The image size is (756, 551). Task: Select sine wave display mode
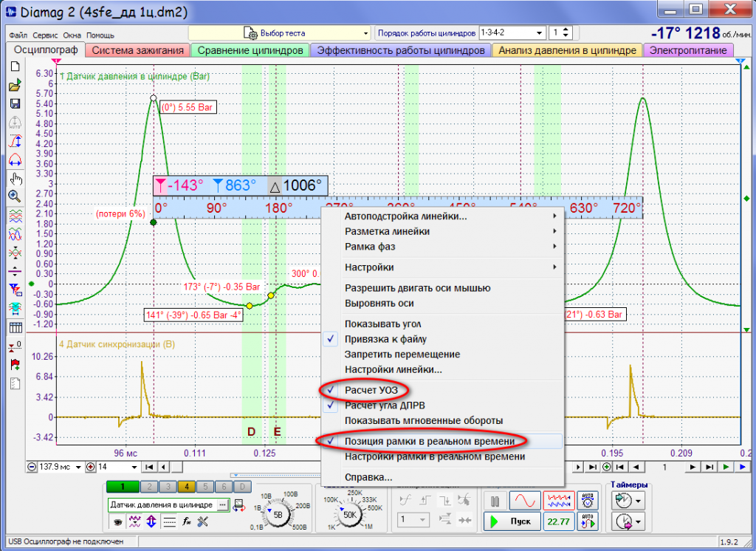point(525,500)
